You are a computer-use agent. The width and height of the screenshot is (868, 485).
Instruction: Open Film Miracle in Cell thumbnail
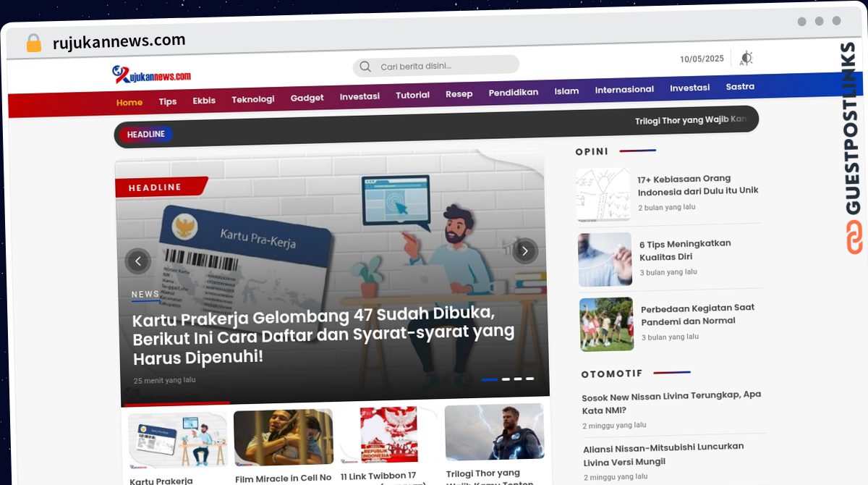click(283, 436)
